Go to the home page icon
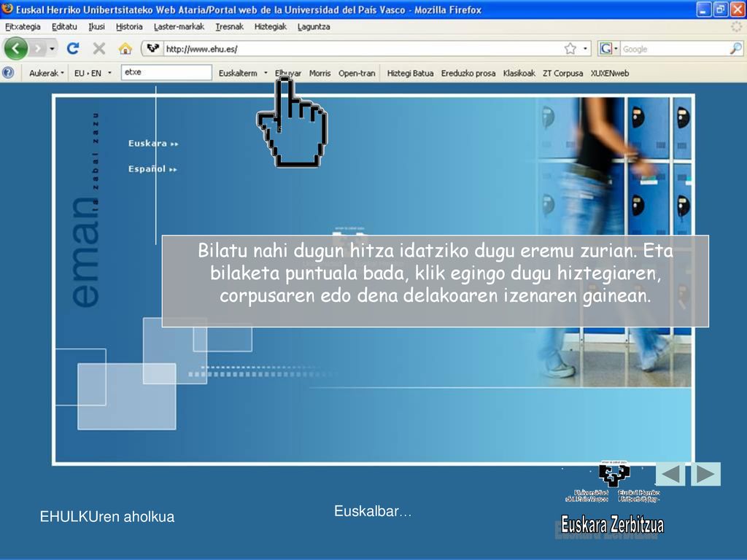 (125, 48)
